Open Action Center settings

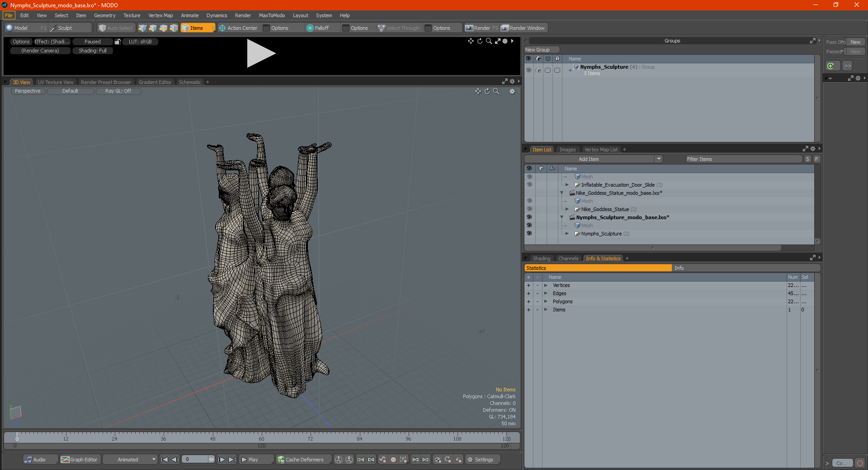[238, 28]
